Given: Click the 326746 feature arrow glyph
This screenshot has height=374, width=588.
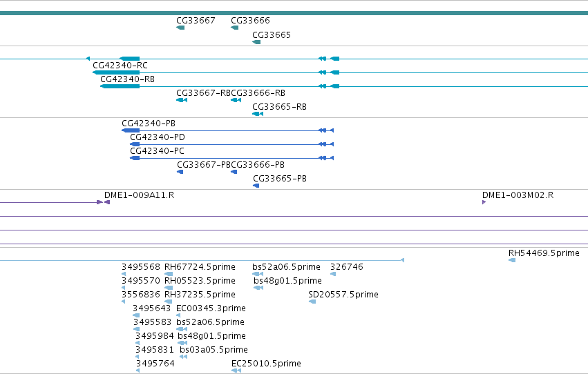Looking at the screenshot, I should (x=333, y=275).
